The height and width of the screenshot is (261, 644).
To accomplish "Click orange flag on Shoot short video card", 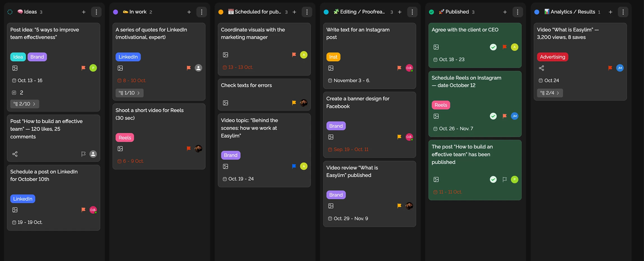I will [189, 149].
